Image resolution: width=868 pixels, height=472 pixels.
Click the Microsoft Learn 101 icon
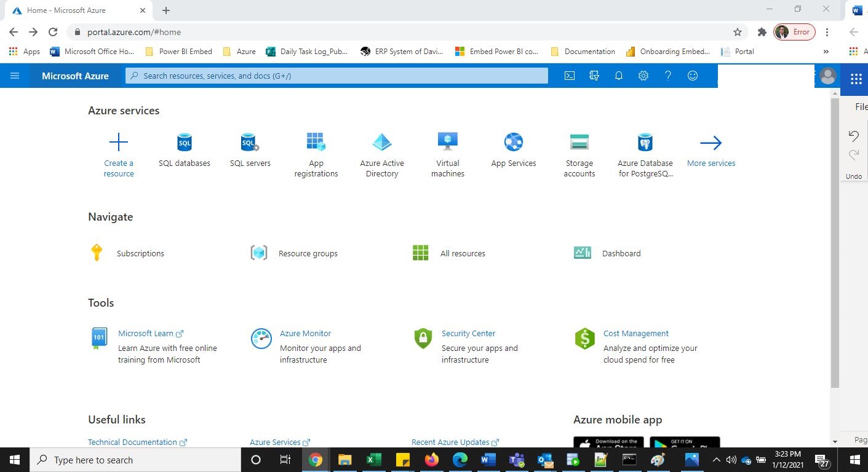(x=99, y=339)
